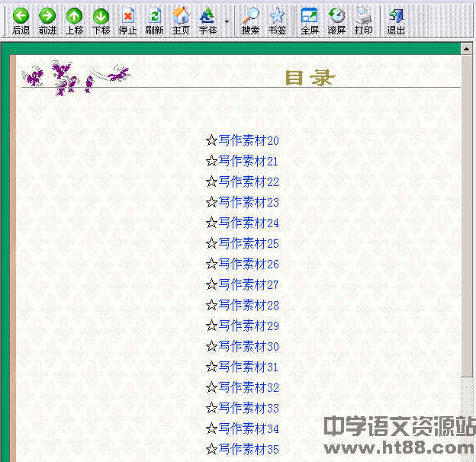Open the link 写作素材33
The image size is (476, 462).
pyautogui.click(x=249, y=408)
